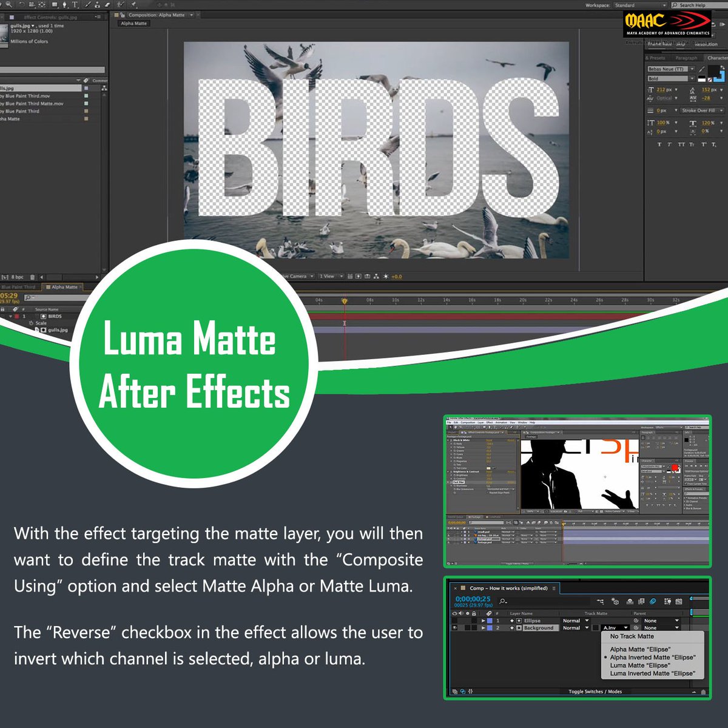The width and height of the screenshot is (728, 728).
Task: Open the Comp – How it works tab
Action: 508,588
